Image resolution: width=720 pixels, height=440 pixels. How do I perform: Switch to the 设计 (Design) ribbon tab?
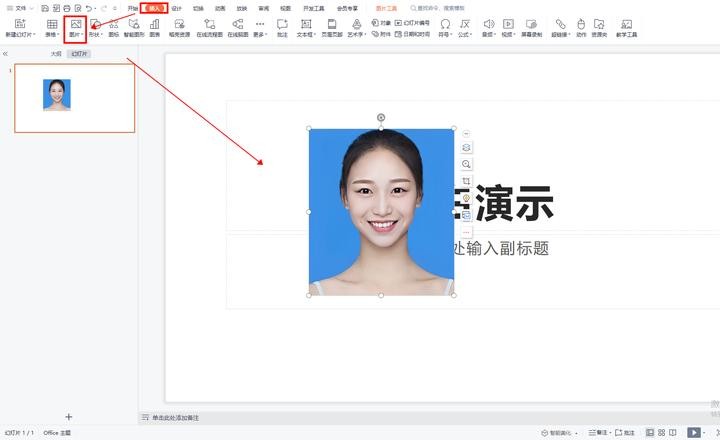(176, 7)
